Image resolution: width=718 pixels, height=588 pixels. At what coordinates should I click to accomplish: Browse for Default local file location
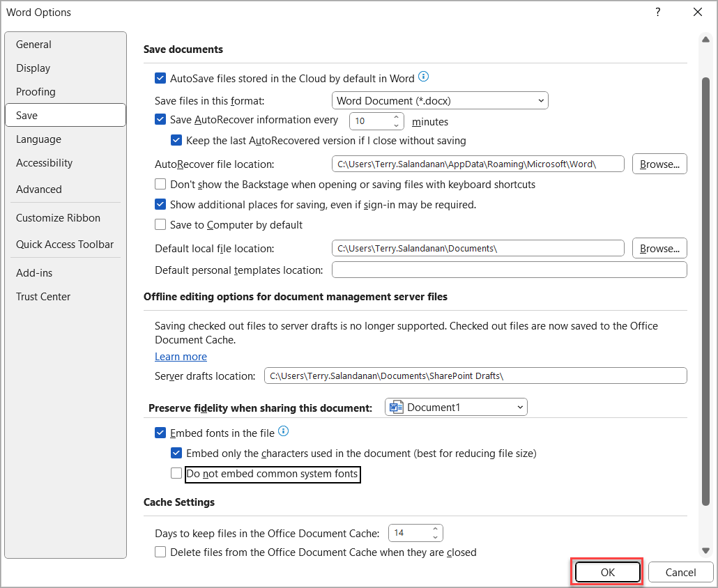[659, 248]
